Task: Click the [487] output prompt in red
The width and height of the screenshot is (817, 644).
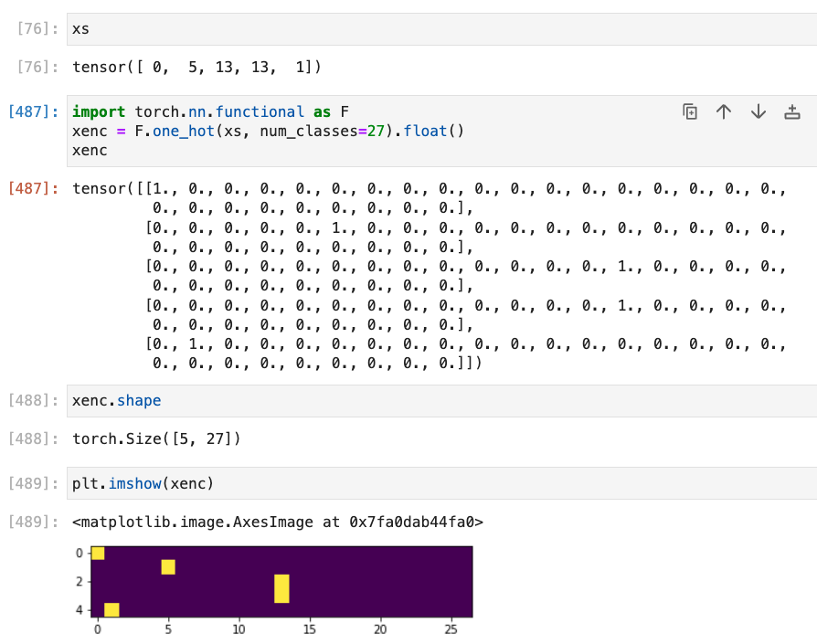Action: pos(33,188)
